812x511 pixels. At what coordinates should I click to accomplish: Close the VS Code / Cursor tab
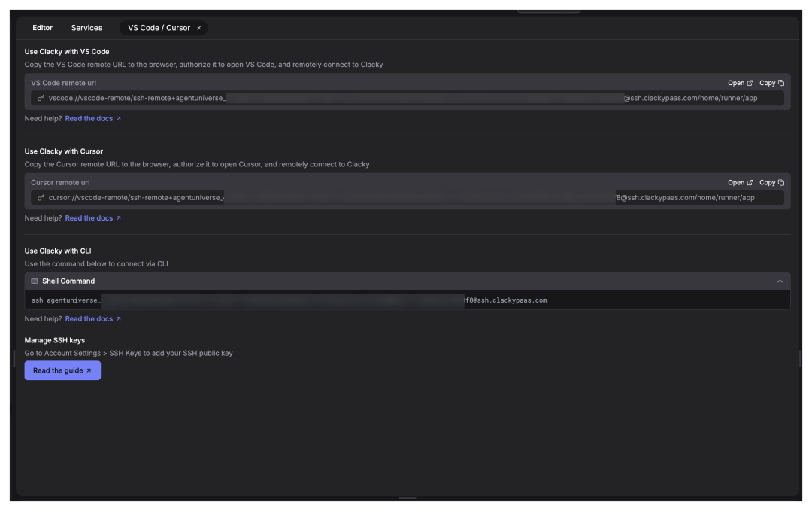(x=199, y=28)
